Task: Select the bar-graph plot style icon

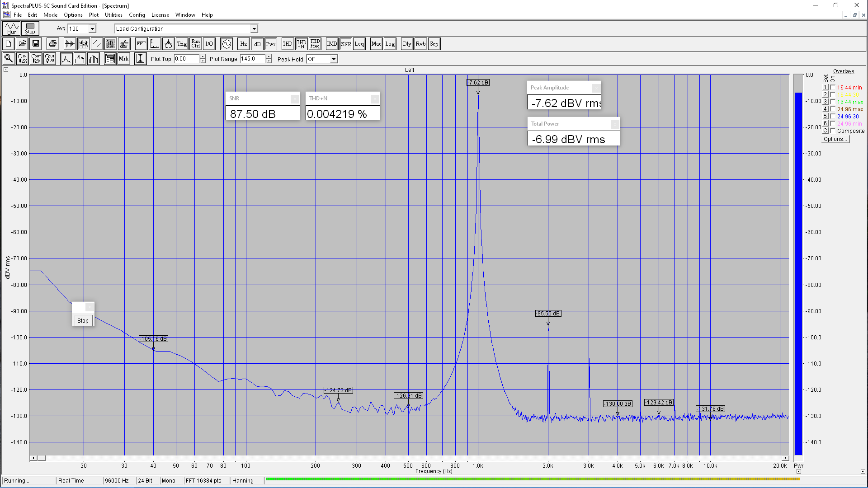Action: (x=94, y=59)
